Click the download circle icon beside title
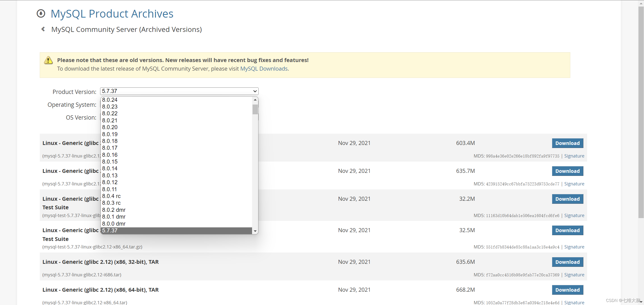644x305 pixels. point(41,14)
